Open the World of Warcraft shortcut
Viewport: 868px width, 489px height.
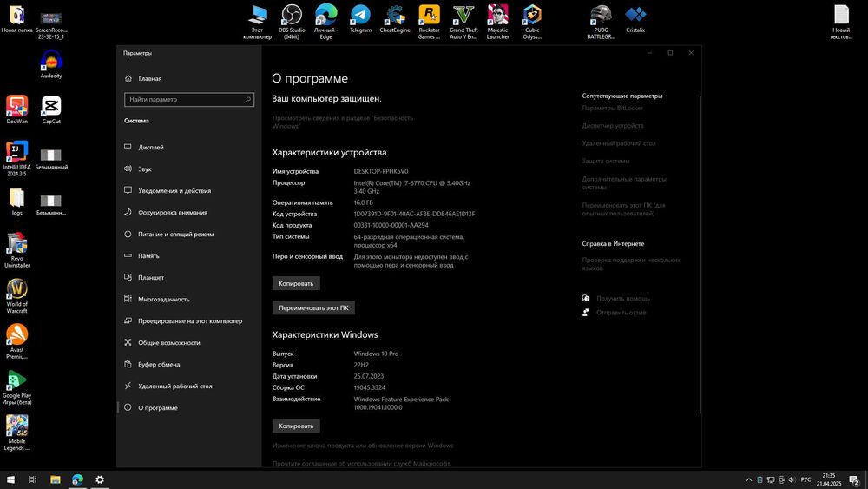coord(16,295)
